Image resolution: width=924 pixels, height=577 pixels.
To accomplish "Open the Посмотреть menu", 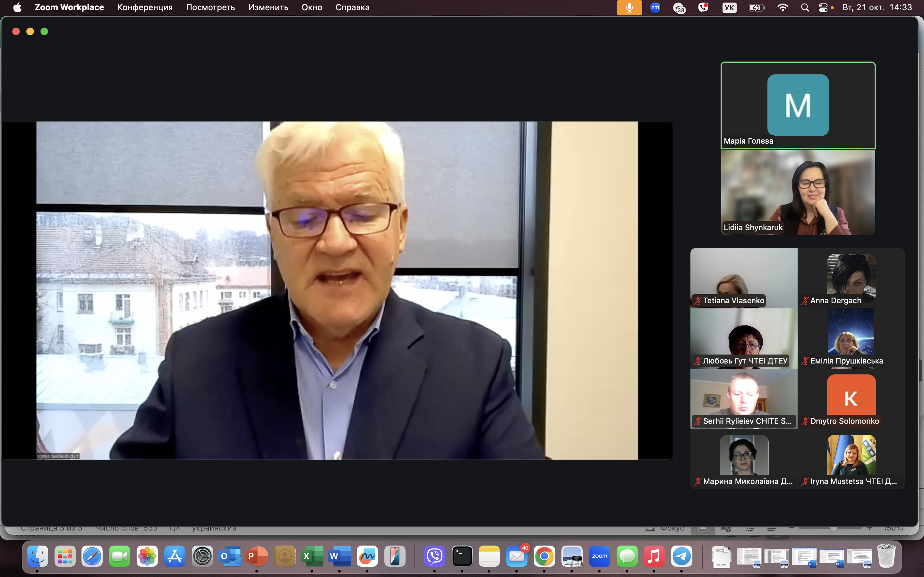I will click(x=210, y=8).
